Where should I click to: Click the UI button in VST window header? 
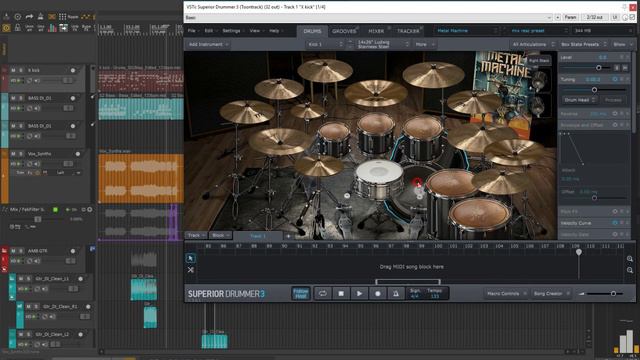click(615, 17)
